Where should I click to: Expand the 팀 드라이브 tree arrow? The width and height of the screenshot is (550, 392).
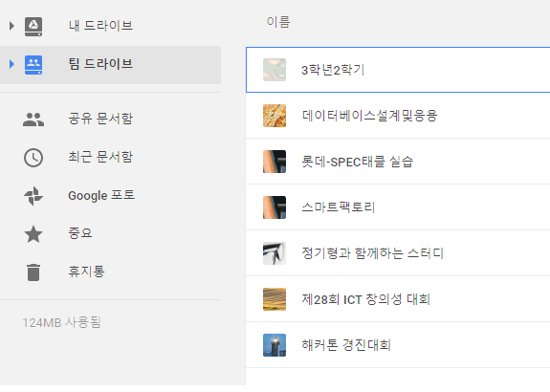[11, 64]
